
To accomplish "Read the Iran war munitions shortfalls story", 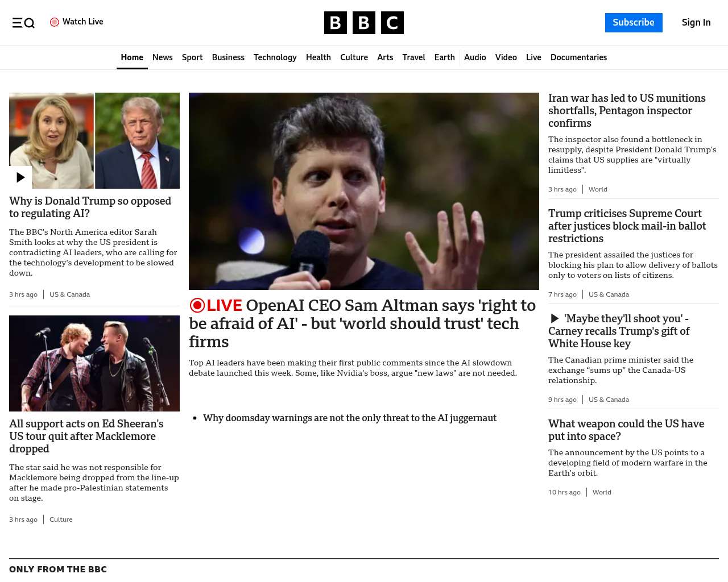I will pyautogui.click(x=627, y=111).
